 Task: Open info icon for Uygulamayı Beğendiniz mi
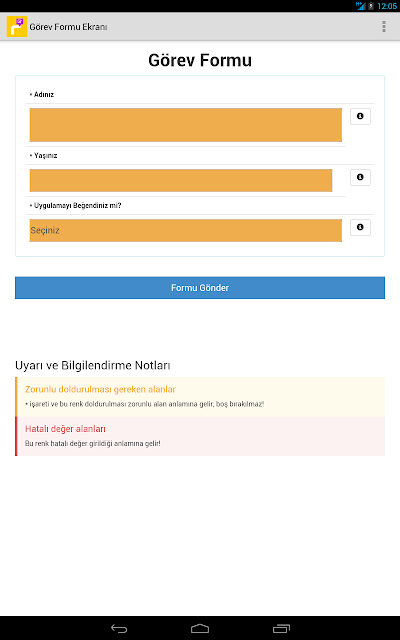tap(360, 227)
